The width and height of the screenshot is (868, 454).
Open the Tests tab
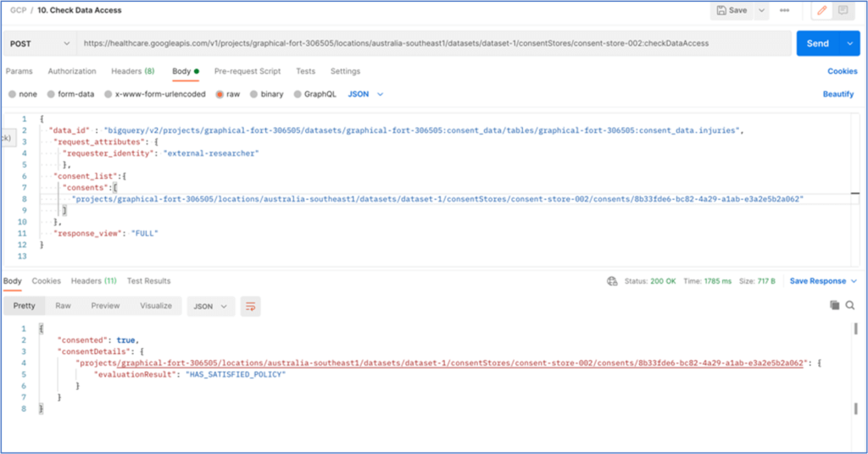click(305, 71)
